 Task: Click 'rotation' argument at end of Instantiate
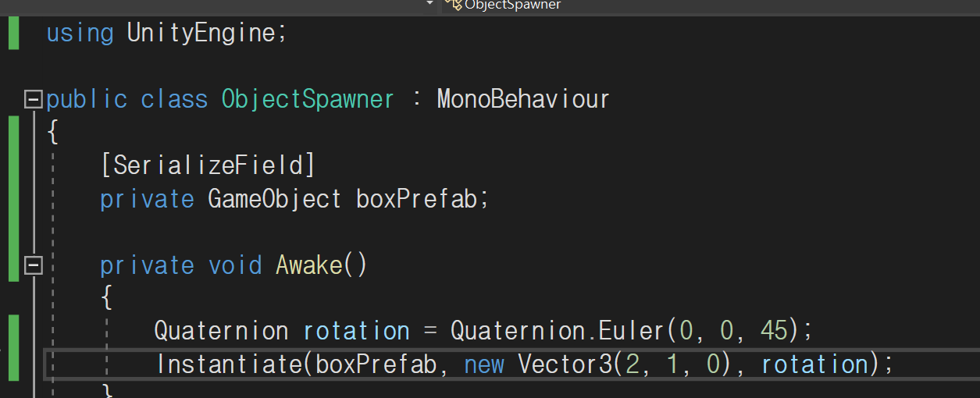(815, 364)
